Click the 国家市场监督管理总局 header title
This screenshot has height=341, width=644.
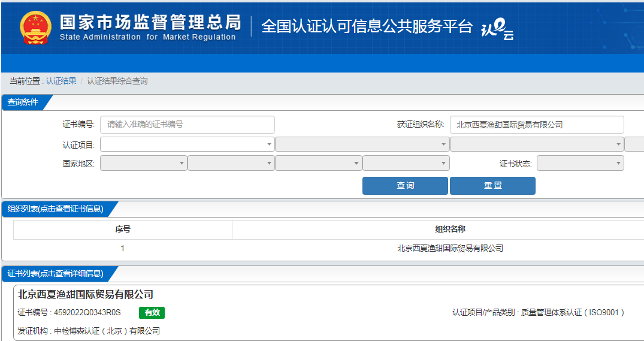click(150, 23)
